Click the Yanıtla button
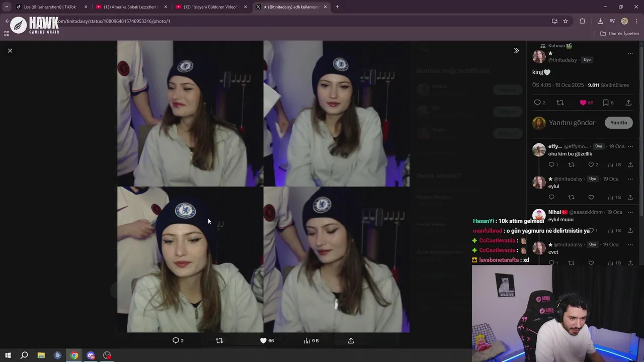The height and width of the screenshot is (362, 644). pyautogui.click(x=619, y=123)
